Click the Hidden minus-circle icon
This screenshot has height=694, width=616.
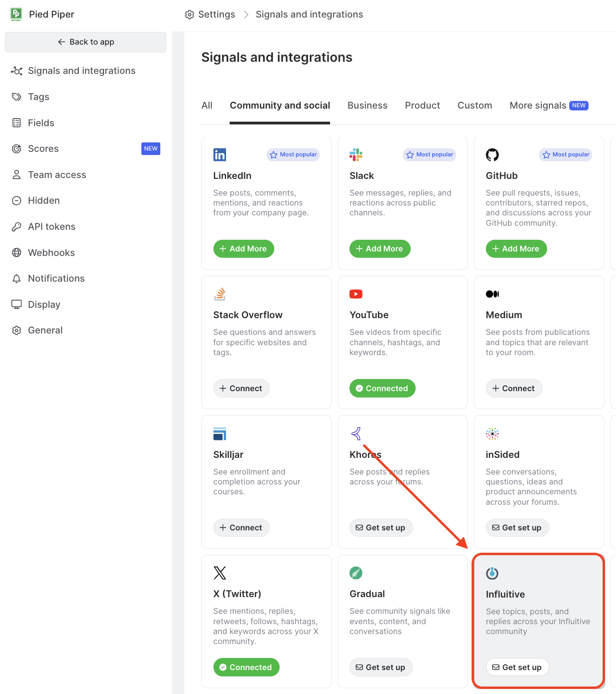click(17, 201)
